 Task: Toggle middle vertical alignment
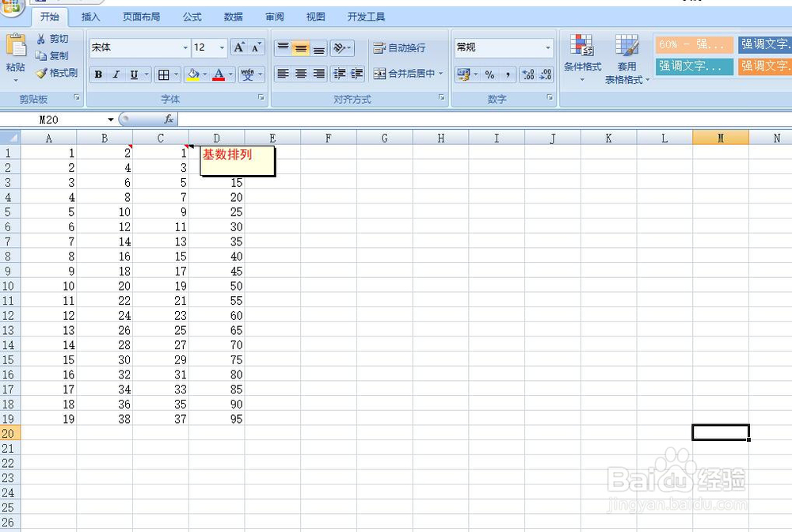300,48
